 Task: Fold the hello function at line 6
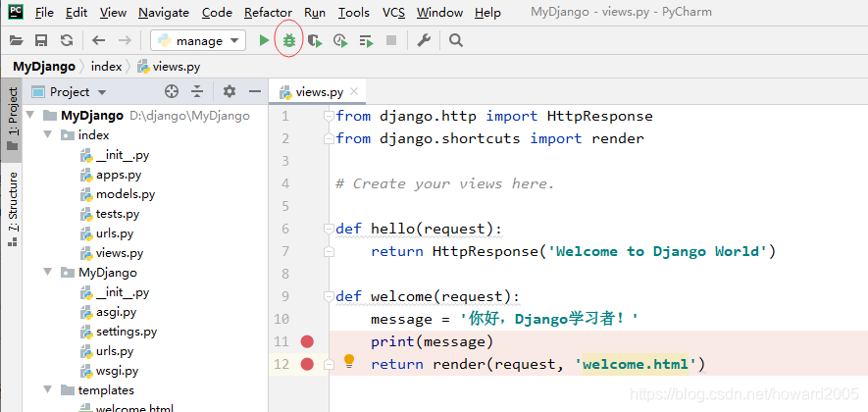329,229
